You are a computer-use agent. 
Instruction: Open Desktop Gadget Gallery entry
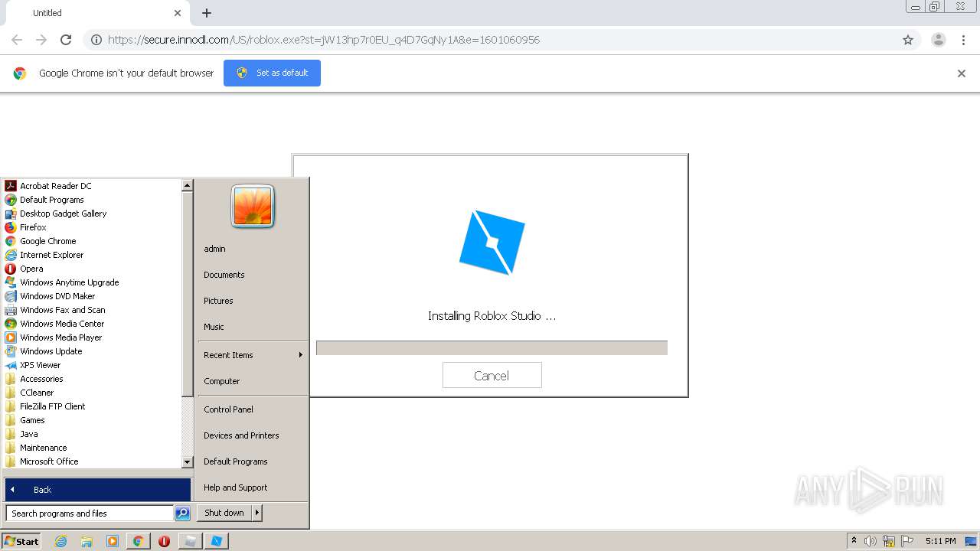pyautogui.click(x=56, y=214)
